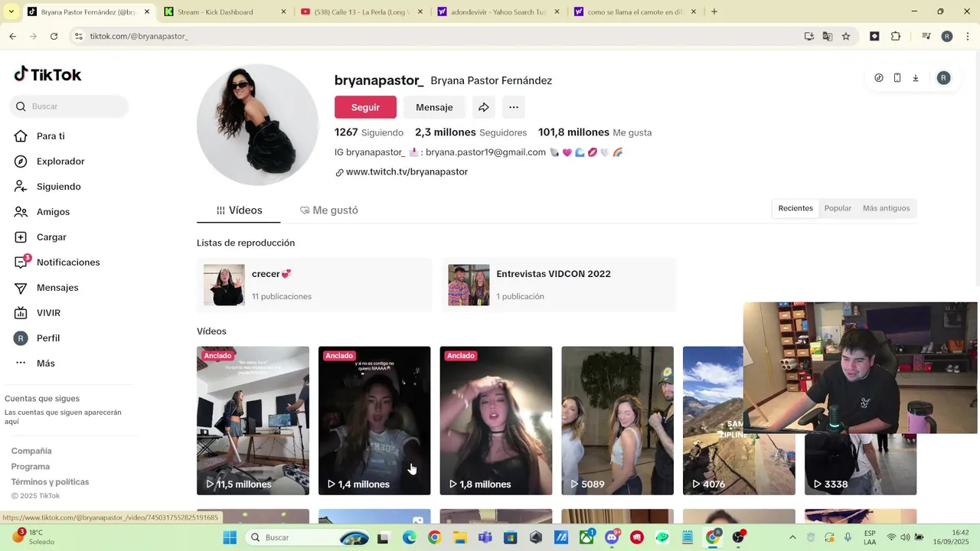Click the translate page icon

[828, 36]
